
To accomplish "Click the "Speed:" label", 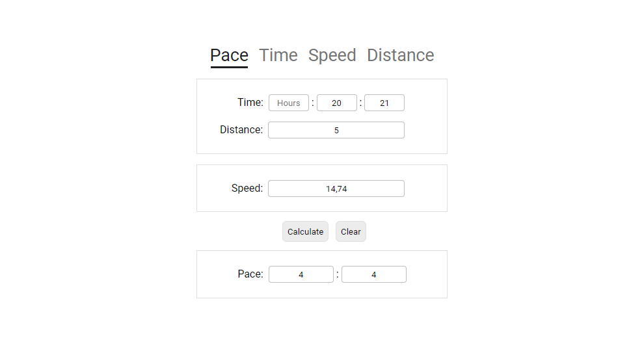I will (247, 188).
